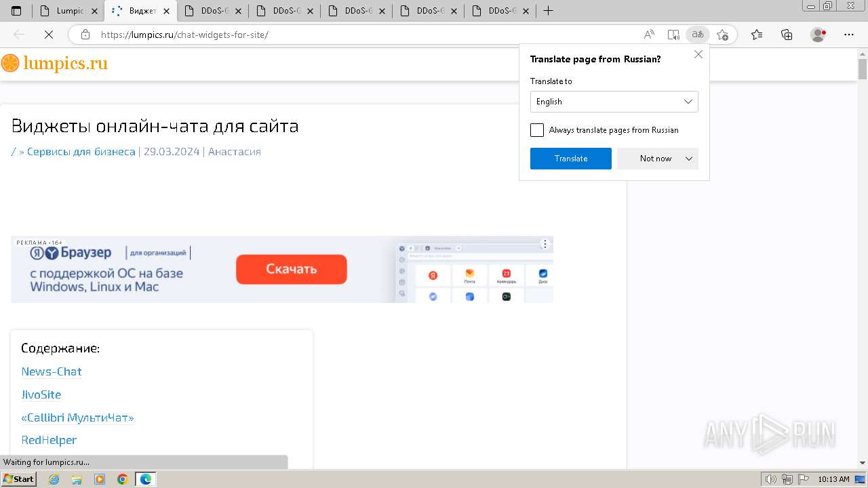
Task: Launch Internet Explorer from the taskbar
Action: [54, 479]
